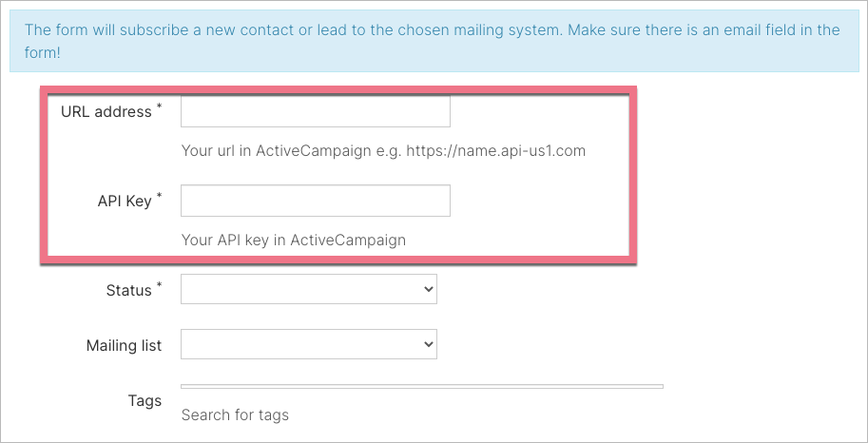Expand the Mailing list combo box
This screenshot has height=443, width=868.
pyautogui.click(x=308, y=344)
